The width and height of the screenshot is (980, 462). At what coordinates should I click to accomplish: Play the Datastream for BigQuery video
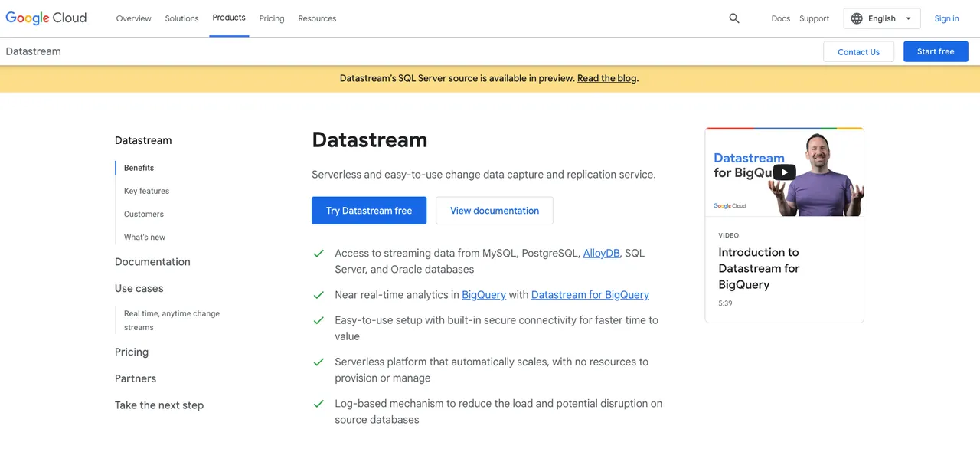(784, 172)
